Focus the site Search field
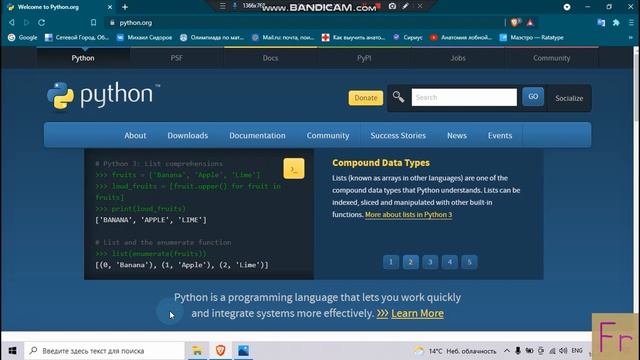 [464, 97]
